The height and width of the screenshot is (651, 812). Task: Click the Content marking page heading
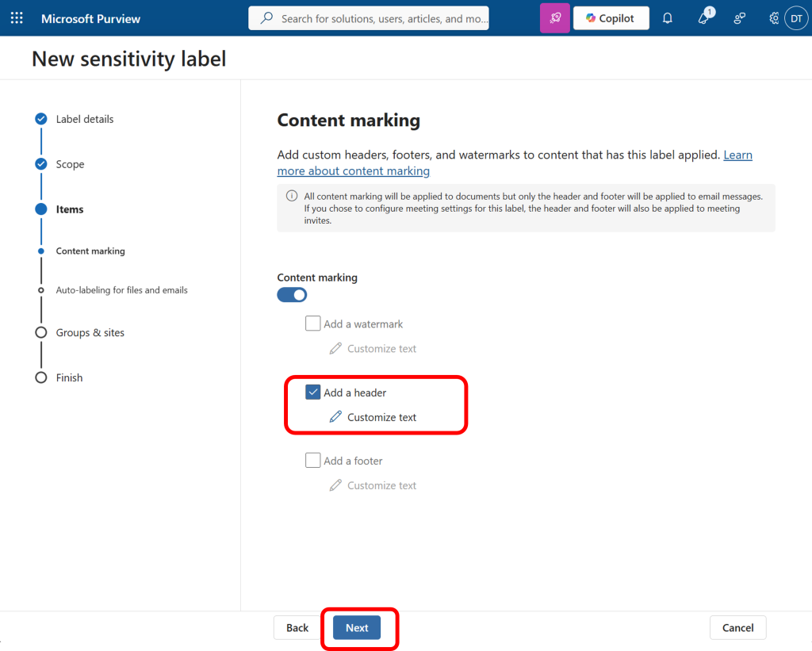coord(349,121)
